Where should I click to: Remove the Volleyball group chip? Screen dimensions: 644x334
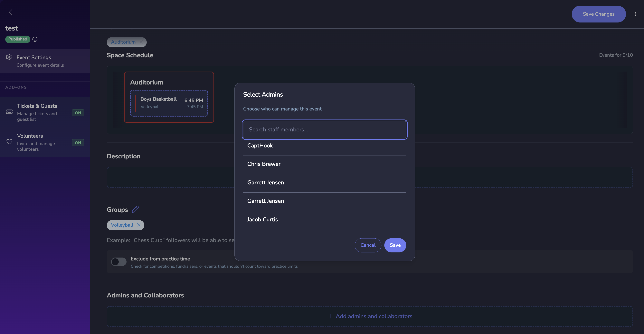tap(139, 225)
